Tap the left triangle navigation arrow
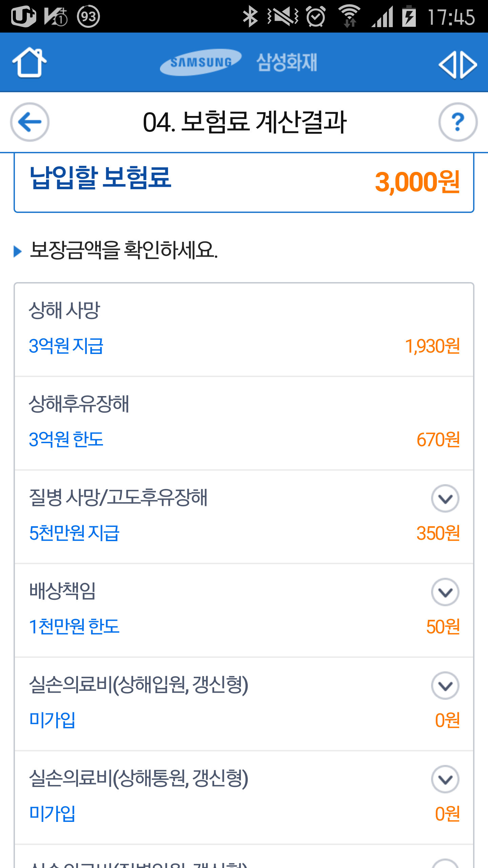This screenshot has height=868, width=488. (447, 64)
